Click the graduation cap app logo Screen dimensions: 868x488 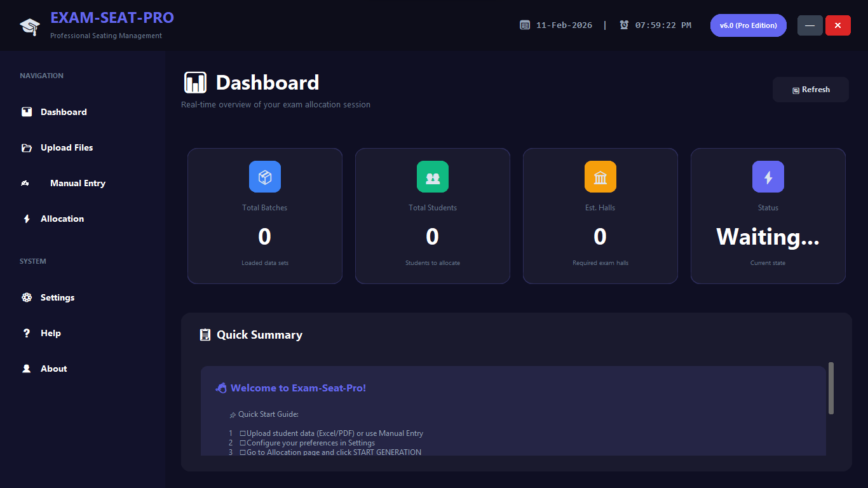[29, 26]
